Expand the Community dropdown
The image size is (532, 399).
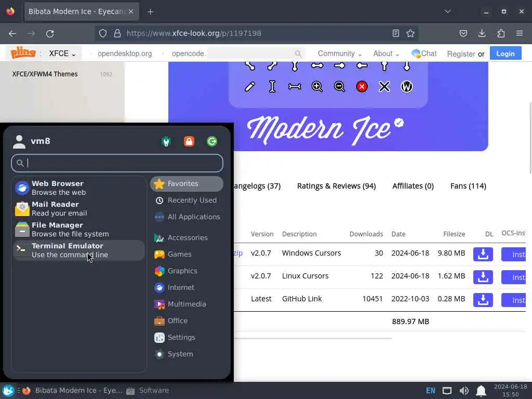pos(340,54)
